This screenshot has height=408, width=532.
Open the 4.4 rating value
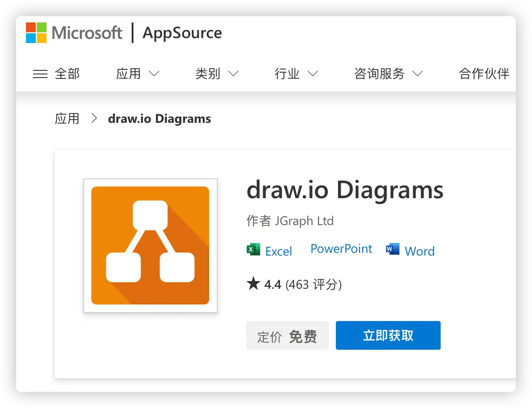(273, 285)
